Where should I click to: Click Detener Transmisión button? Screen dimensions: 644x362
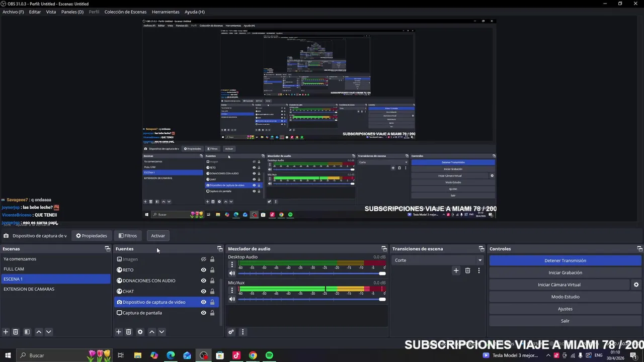click(565, 260)
